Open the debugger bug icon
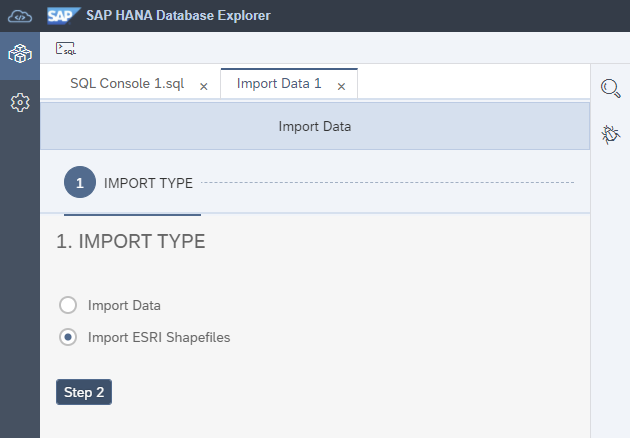 coord(610,135)
